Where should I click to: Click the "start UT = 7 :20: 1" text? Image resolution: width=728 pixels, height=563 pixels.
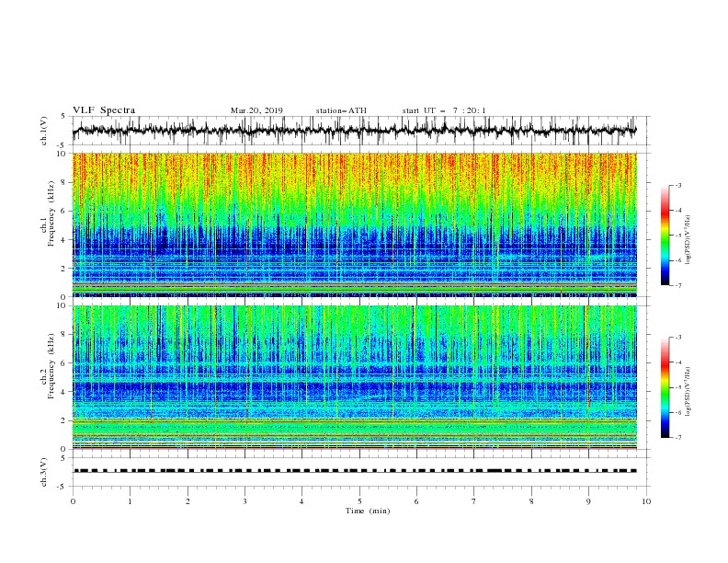click(444, 110)
